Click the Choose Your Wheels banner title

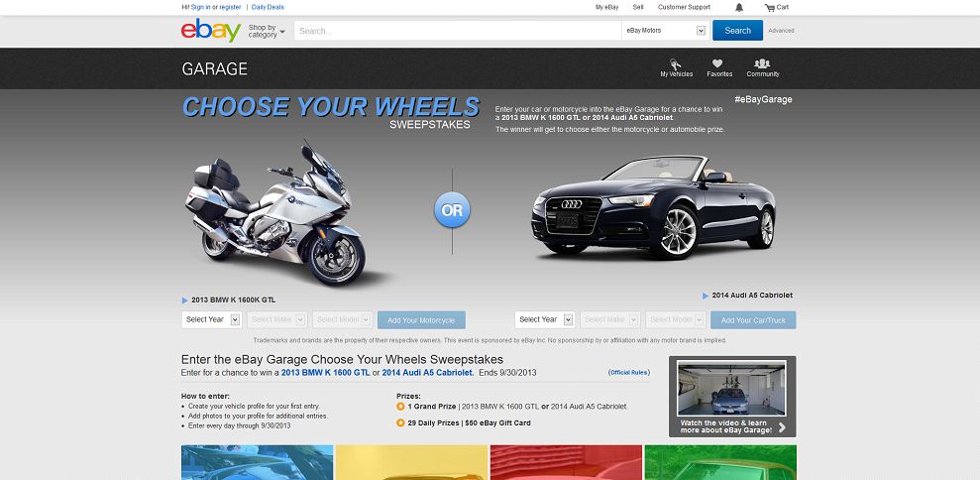click(x=331, y=107)
